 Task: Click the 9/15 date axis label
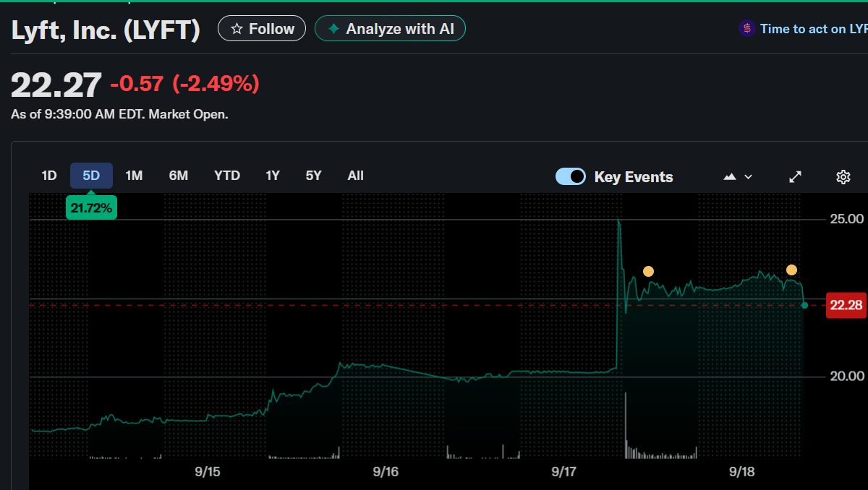pos(208,472)
